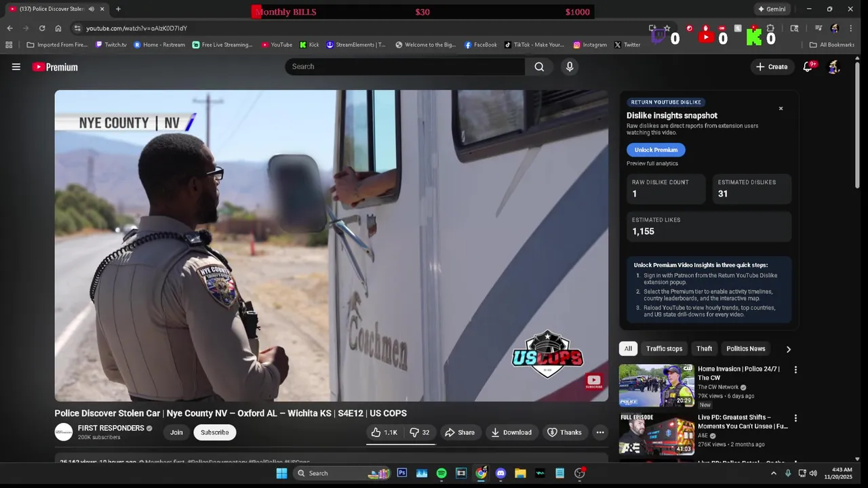Dislike the video showing 32
The image size is (868, 488).
[x=419, y=432]
